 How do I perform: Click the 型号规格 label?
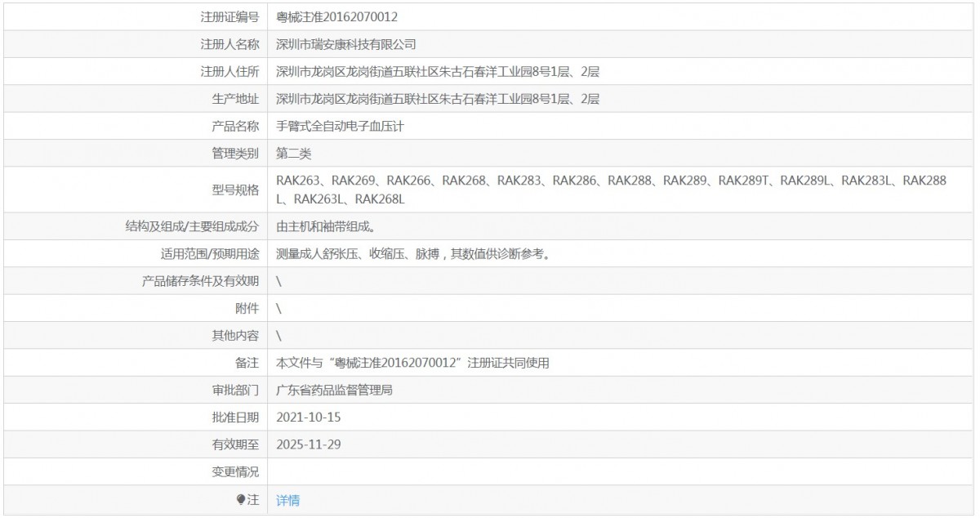235,190
